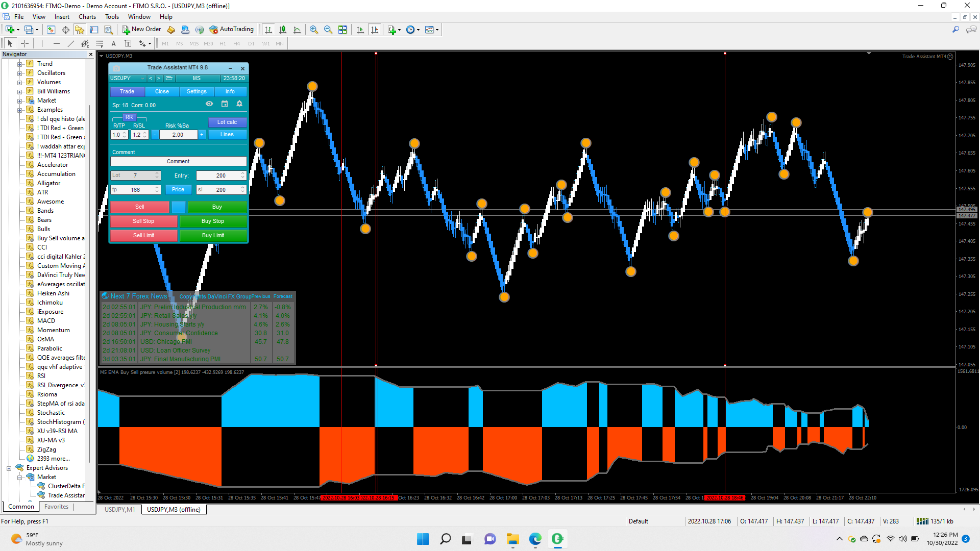Click the alert bell icon in Trade Assistant
This screenshot has width=980, height=551.
click(x=239, y=104)
